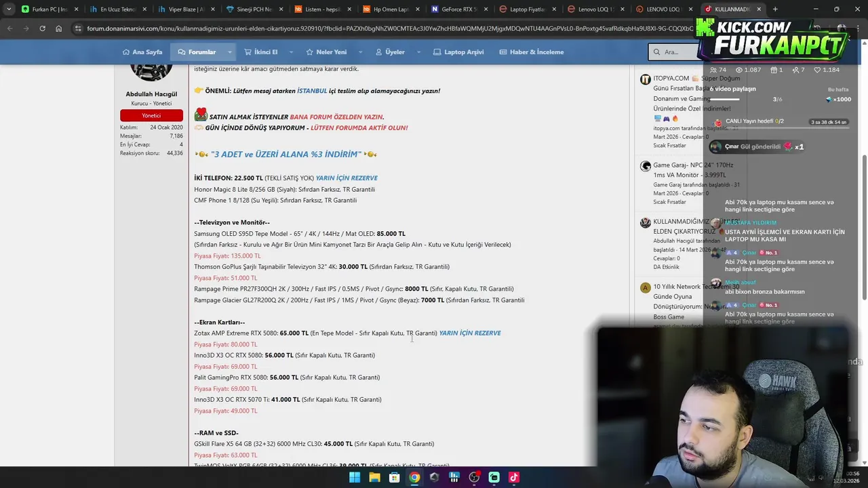Click Abdullah Hacıgül avatar image
Viewport: 868px width, 488px height.
[151, 72]
